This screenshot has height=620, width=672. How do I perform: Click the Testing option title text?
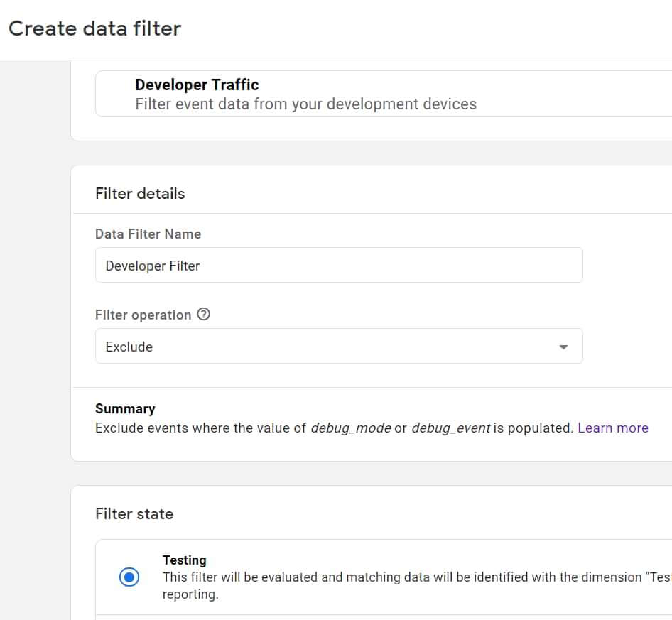pos(184,560)
